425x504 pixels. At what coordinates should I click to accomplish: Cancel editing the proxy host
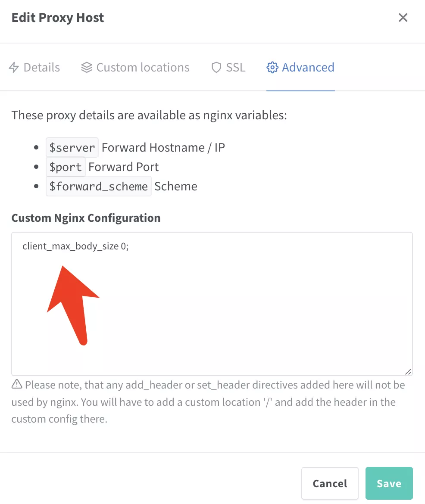pos(330,483)
